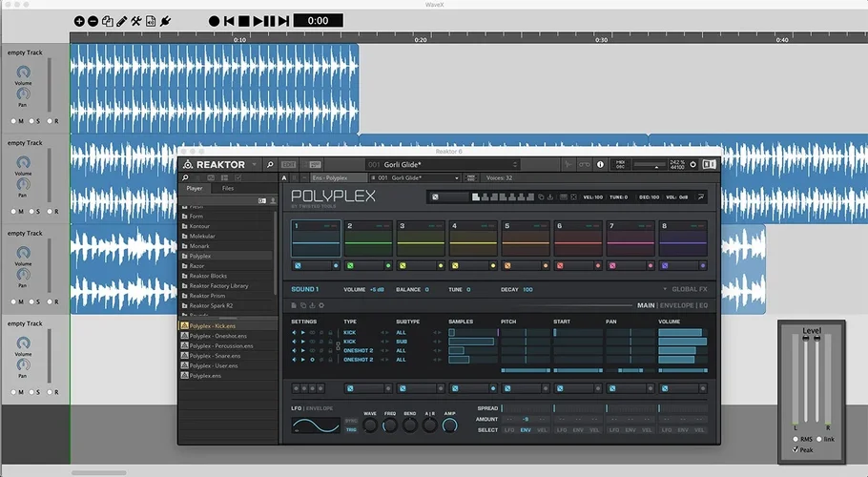Toggle the Reaktor audio engine power icon

pos(692,164)
